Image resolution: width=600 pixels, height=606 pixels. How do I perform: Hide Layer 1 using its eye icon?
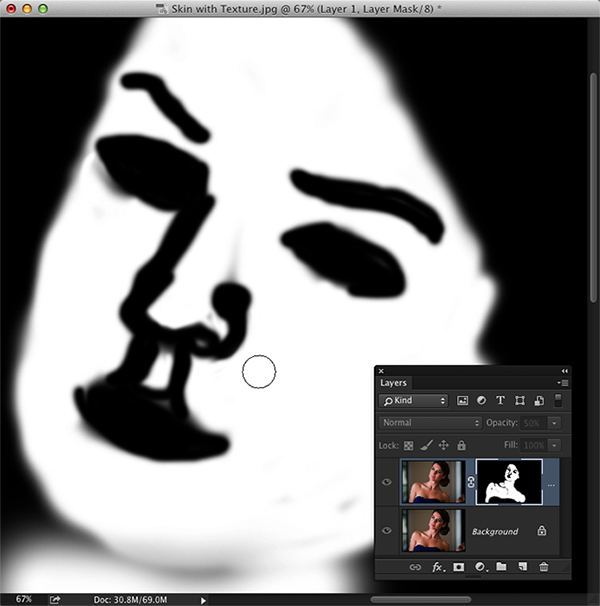(x=387, y=482)
